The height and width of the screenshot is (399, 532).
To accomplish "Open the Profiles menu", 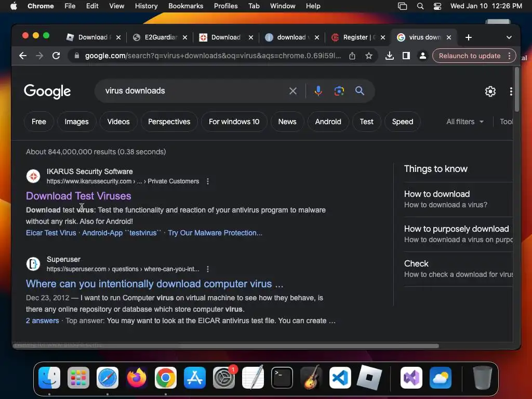I will click(225, 6).
